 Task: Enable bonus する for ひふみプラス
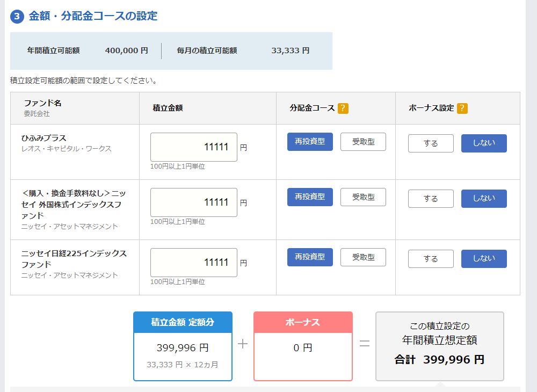point(431,143)
